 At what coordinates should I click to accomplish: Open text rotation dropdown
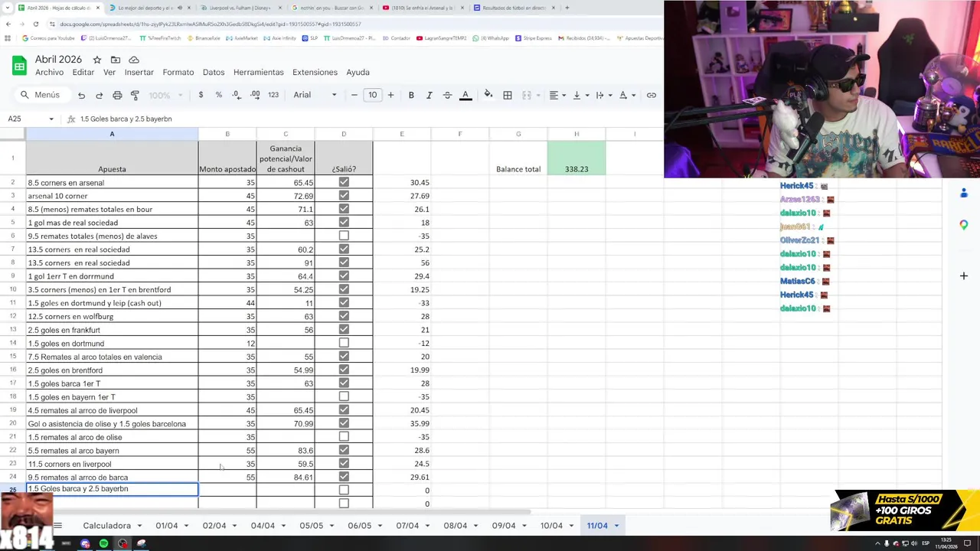(626, 95)
